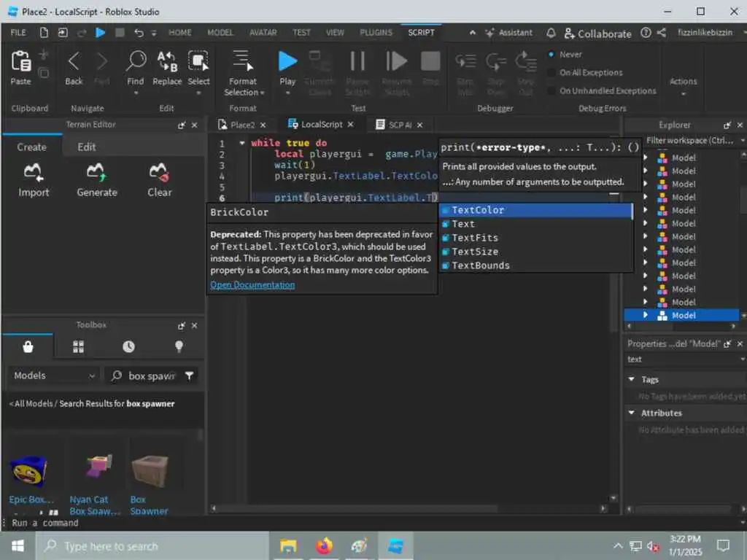Switch to the Place2 document tab

[x=242, y=125]
